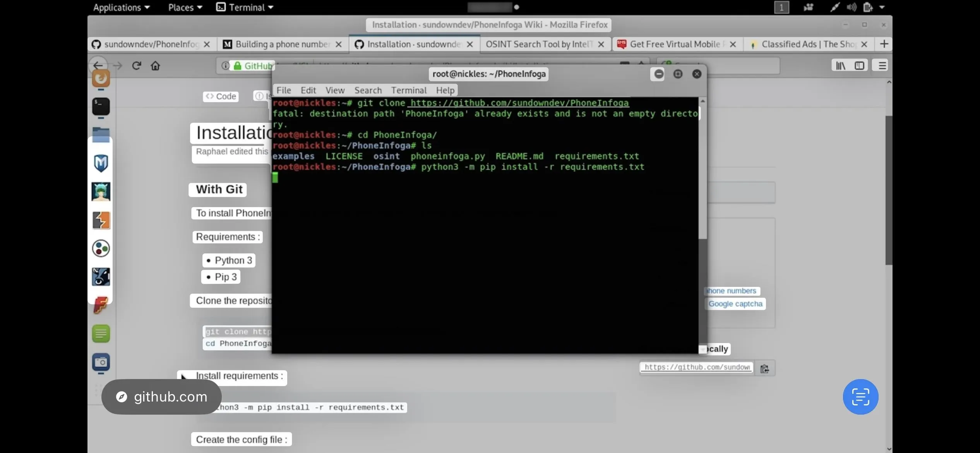Open the Terminal app menu in top panel
980x453 pixels.
tap(245, 7)
